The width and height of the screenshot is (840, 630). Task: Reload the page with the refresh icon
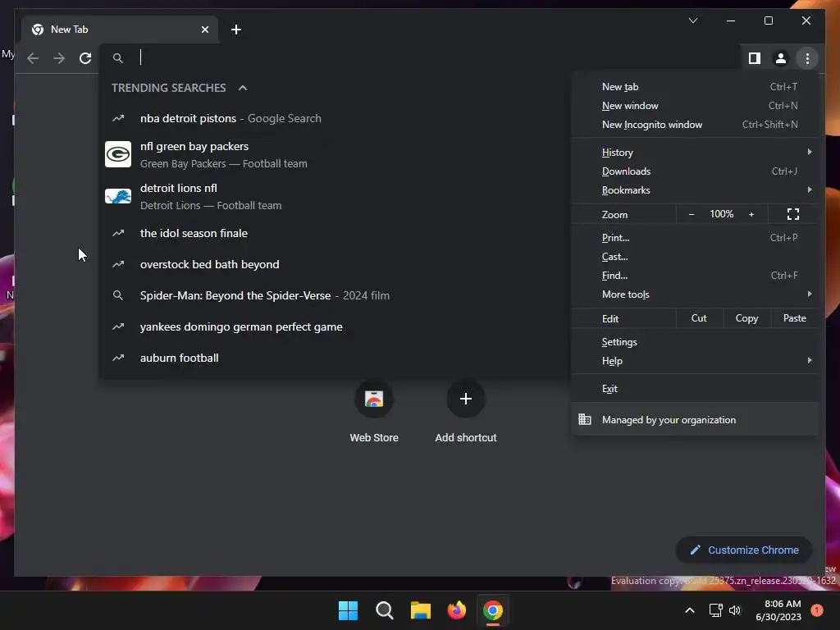(85, 58)
